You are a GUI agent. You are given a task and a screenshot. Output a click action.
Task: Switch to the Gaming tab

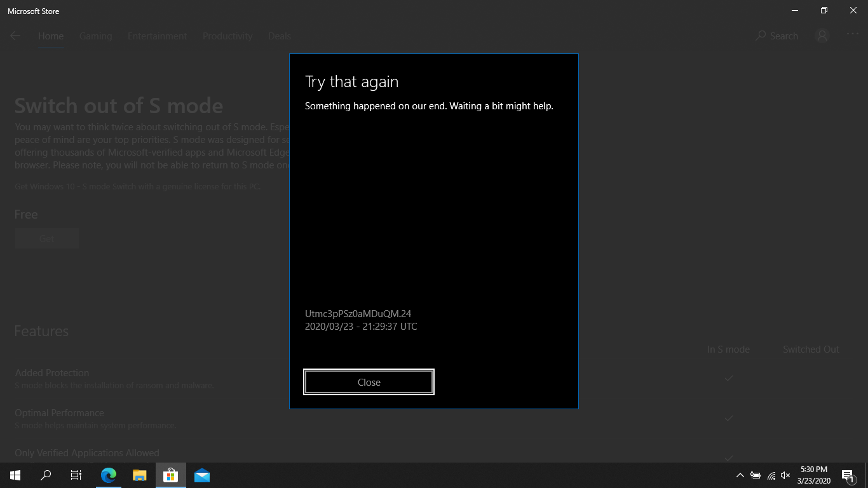[x=95, y=36]
